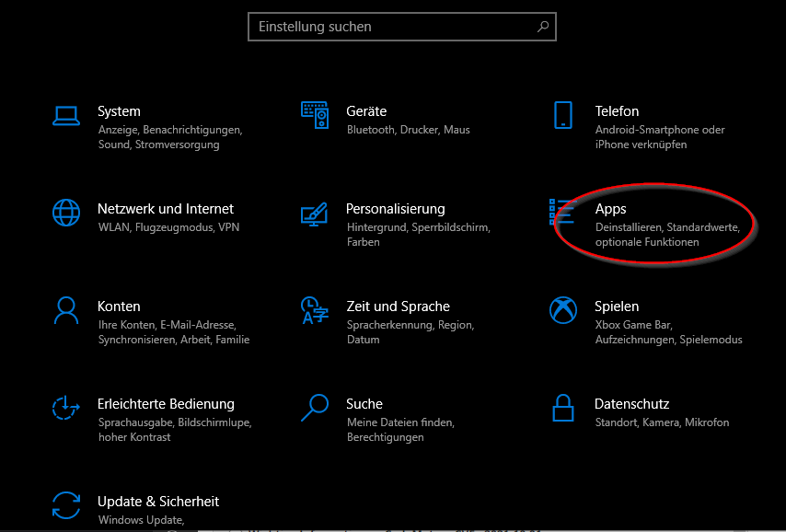Open Geräte via the keyboard and speaker icon

315,115
